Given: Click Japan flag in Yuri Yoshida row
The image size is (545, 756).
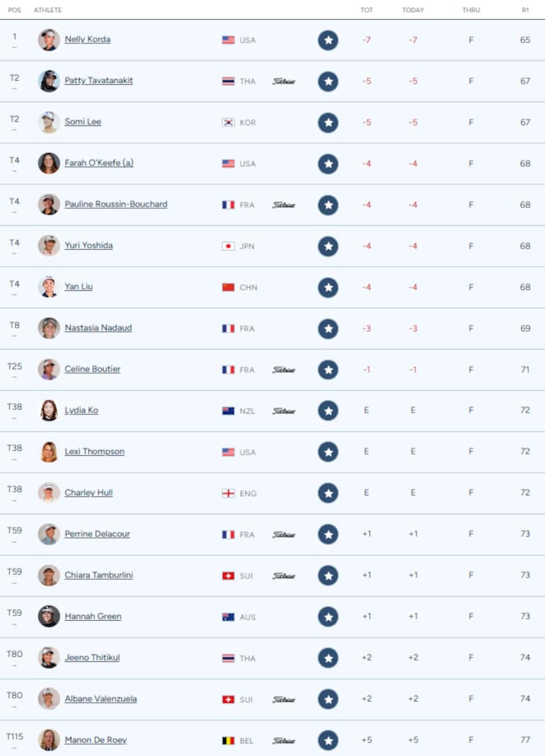Looking at the screenshot, I should click(228, 246).
